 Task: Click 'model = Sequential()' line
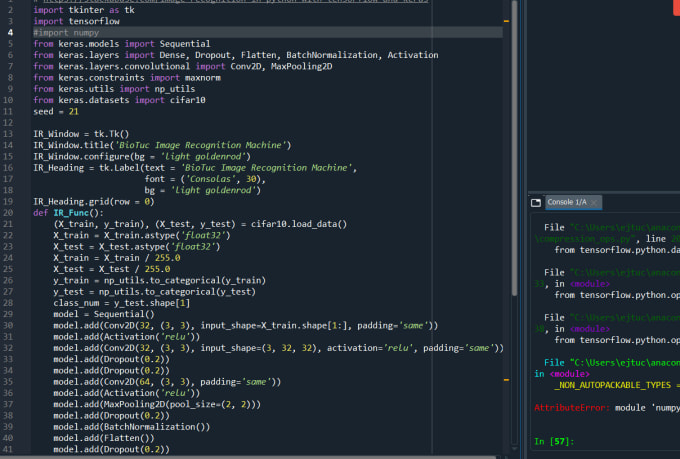pyautogui.click(x=104, y=315)
